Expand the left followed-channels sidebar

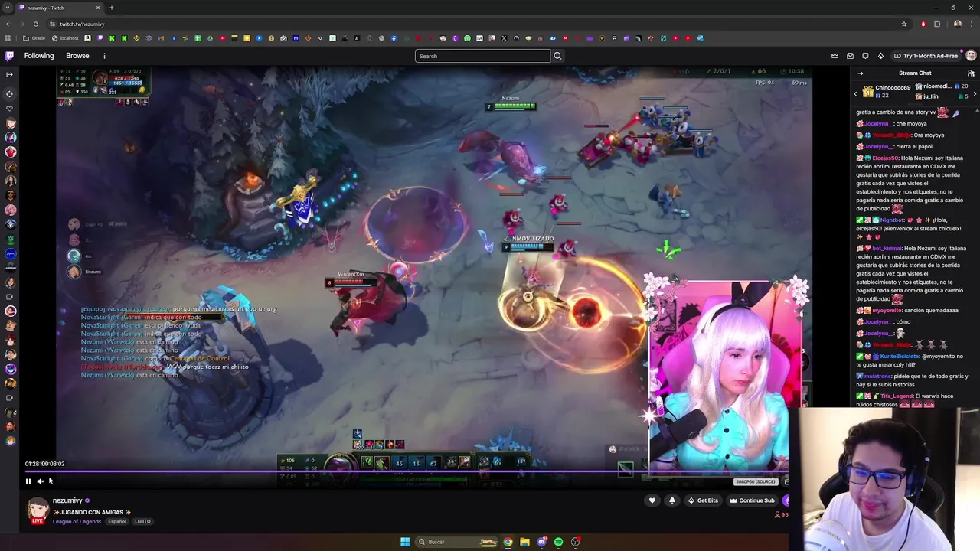(x=9, y=74)
